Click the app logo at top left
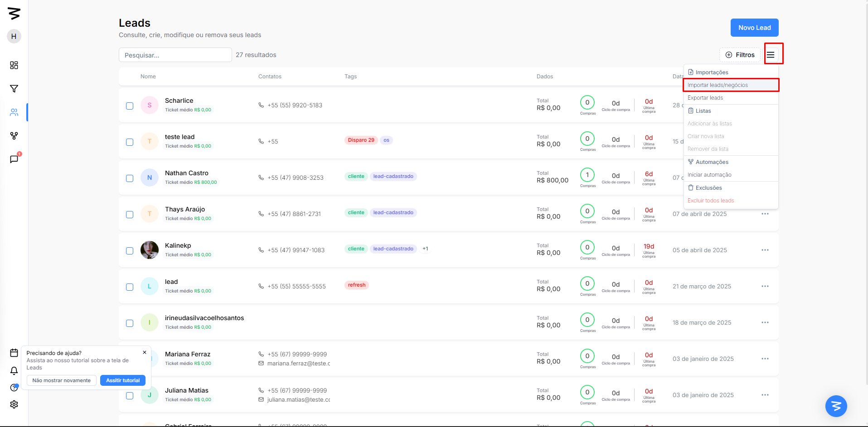 pos(14,14)
